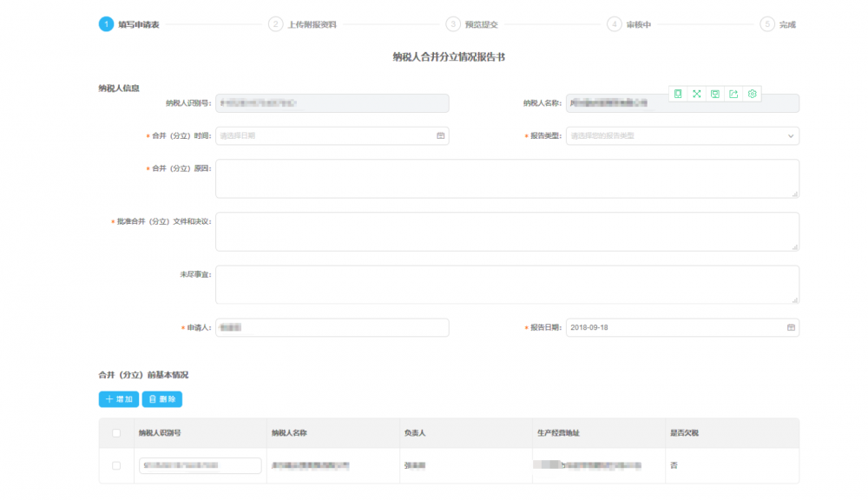Image resolution: width=868 pixels, height=500 pixels.
Task: Open settings via the gear icon
Action: point(753,94)
